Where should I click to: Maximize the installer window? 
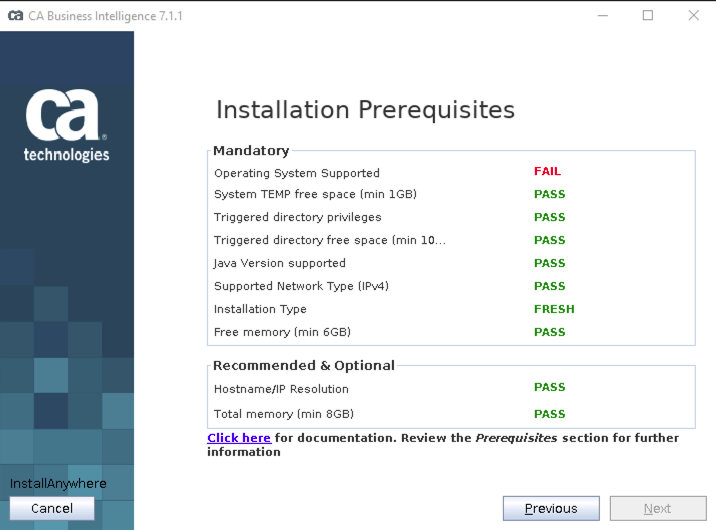tap(648, 15)
